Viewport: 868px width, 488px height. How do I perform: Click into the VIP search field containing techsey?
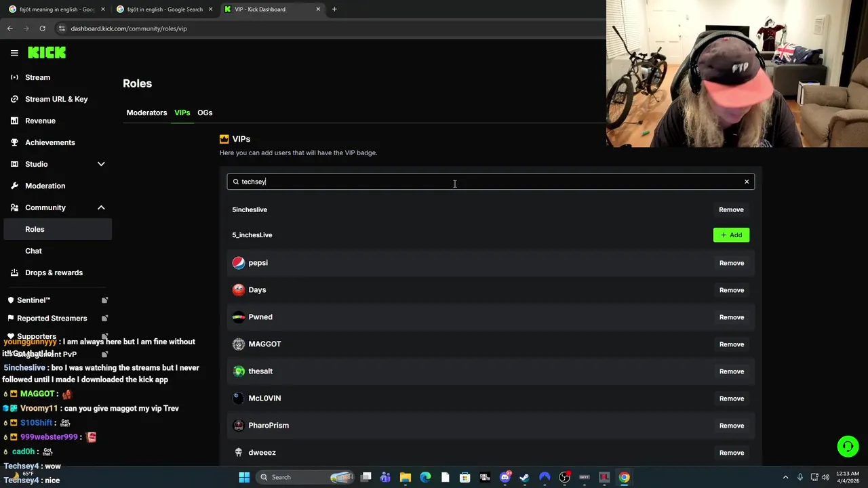(x=490, y=182)
